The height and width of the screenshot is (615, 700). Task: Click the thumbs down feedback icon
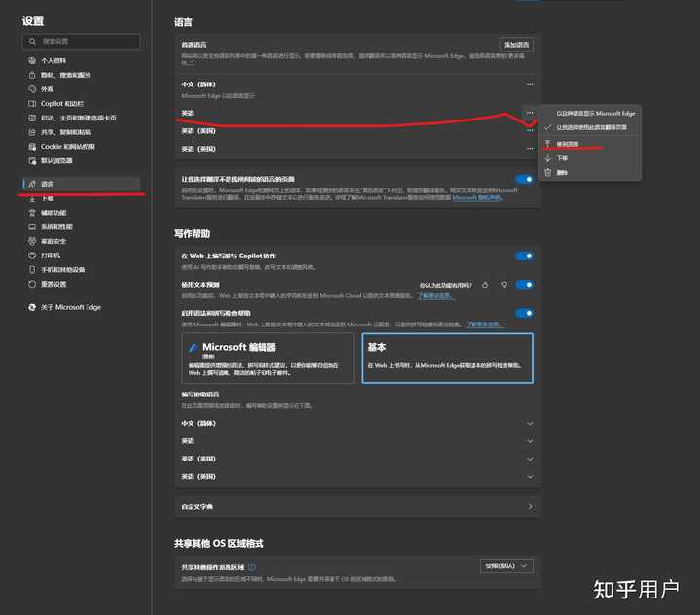(x=504, y=285)
